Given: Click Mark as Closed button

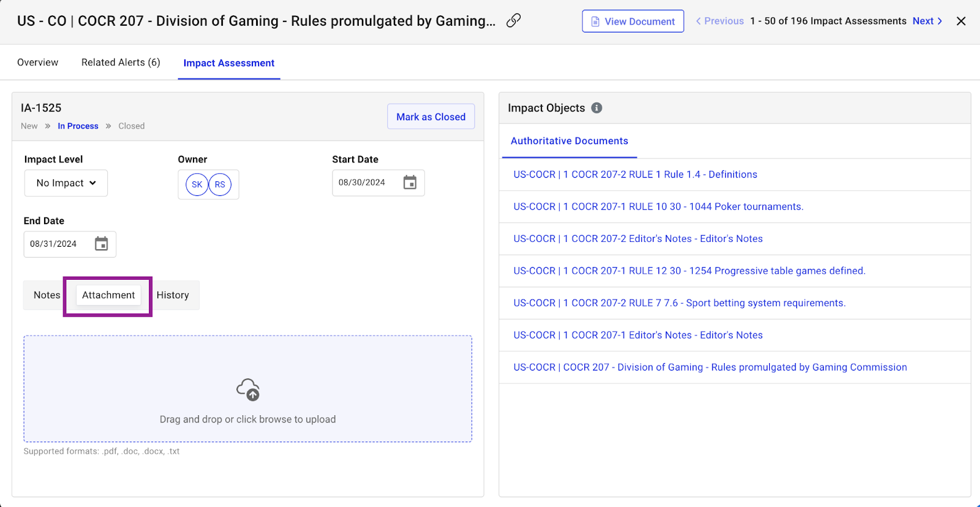Looking at the screenshot, I should (x=431, y=117).
